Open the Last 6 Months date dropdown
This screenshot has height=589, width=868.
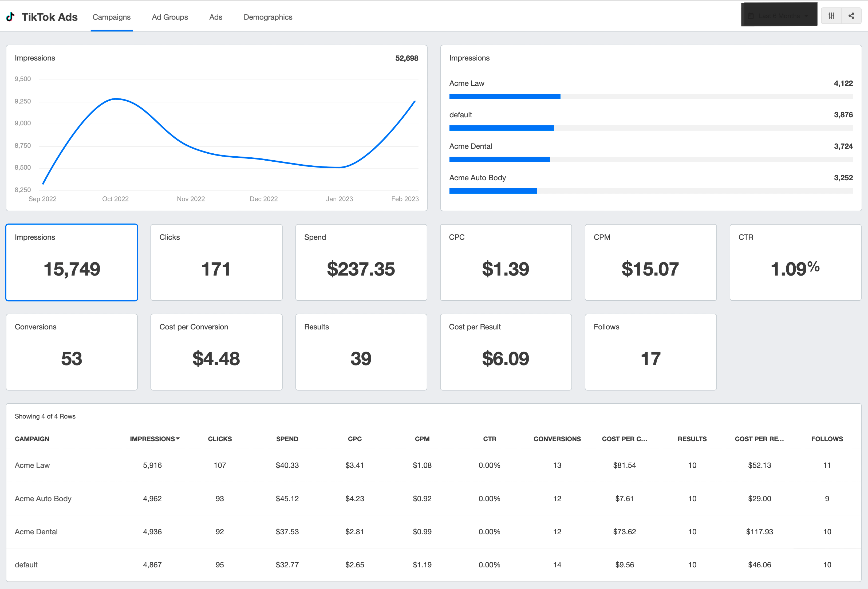pyautogui.click(x=779, y=16)
